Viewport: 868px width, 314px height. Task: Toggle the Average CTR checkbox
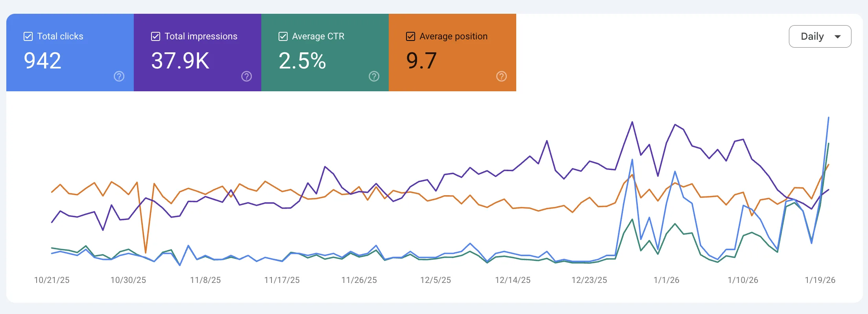coord(283,37)
